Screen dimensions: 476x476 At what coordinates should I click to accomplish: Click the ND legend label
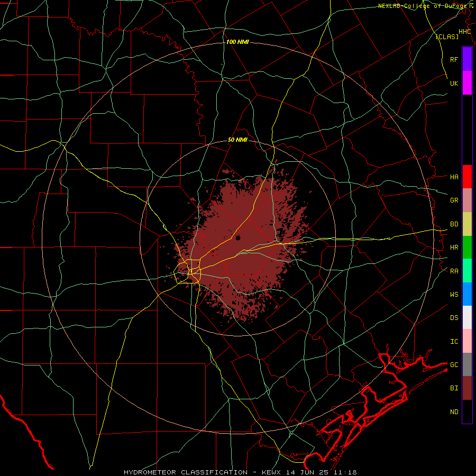point(454,412)
